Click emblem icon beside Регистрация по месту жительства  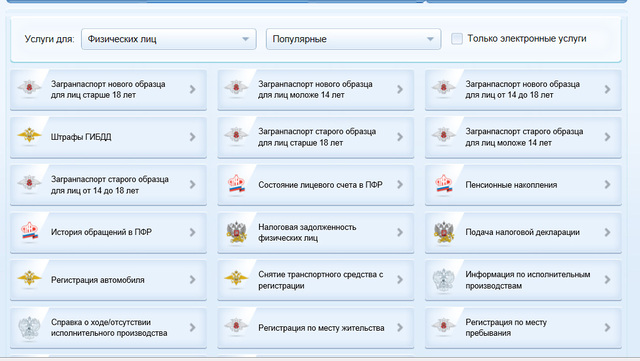pos(236,326)
